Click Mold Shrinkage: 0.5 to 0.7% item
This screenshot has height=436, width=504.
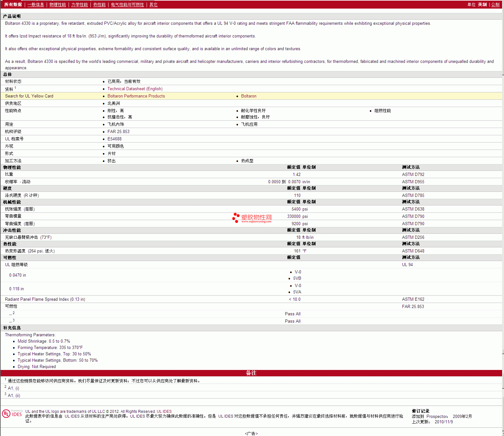tap(44, 341)
